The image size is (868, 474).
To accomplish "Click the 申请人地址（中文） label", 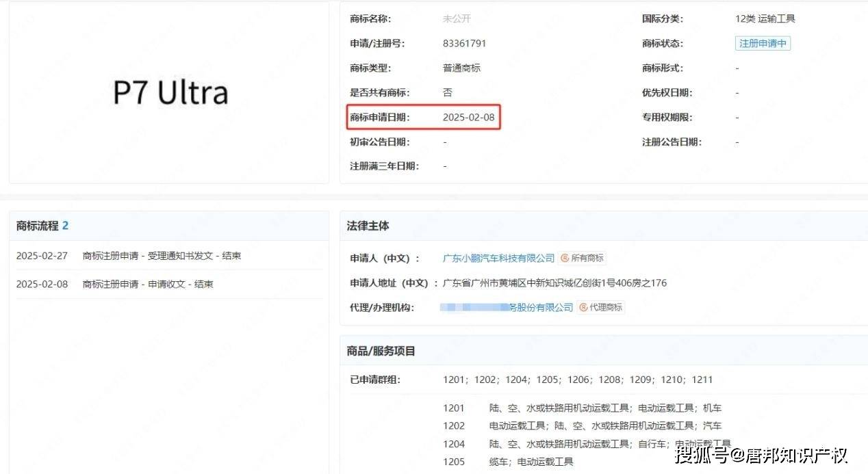I will click(x=394, y=282).
